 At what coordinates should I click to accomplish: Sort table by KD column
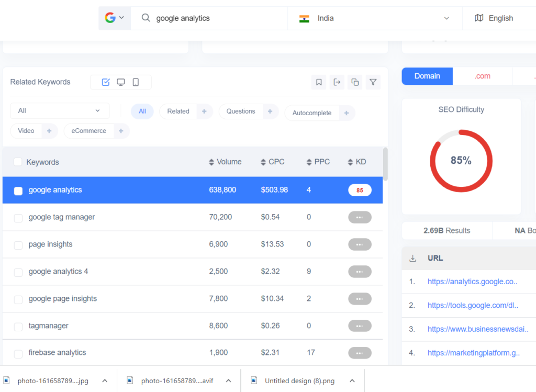tap(357, 162)
